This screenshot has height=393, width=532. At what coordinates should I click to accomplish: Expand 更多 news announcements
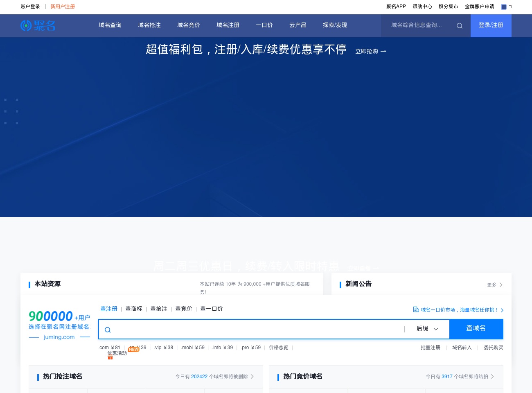495,285
